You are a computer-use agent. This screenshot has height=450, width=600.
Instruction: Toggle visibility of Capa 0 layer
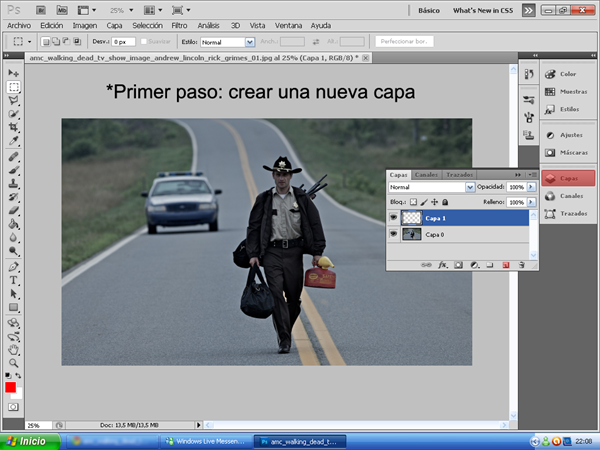393,234
